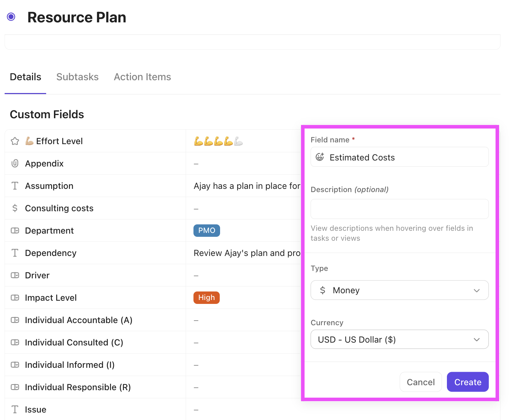
Task: Click the Create button
Action: [x=467, y=382]
